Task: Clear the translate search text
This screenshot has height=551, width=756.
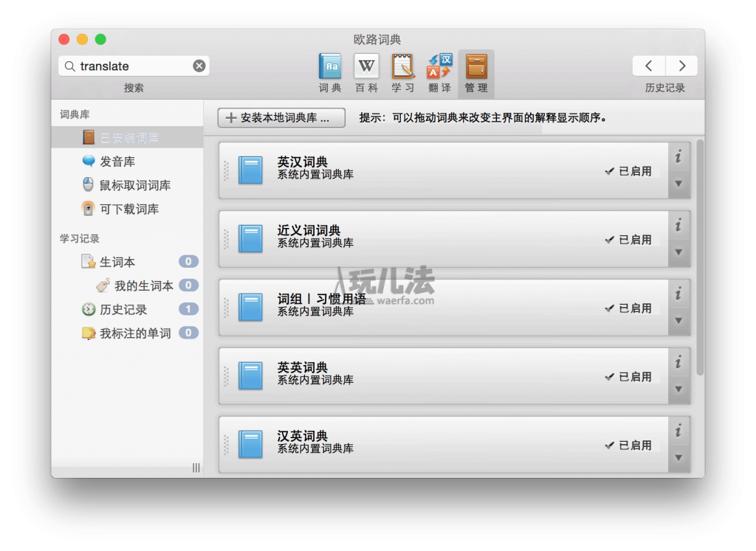Action: tap(199, 66)
